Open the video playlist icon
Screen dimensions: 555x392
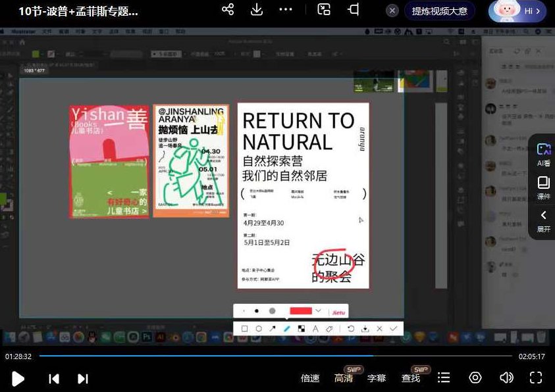point(444,378)
